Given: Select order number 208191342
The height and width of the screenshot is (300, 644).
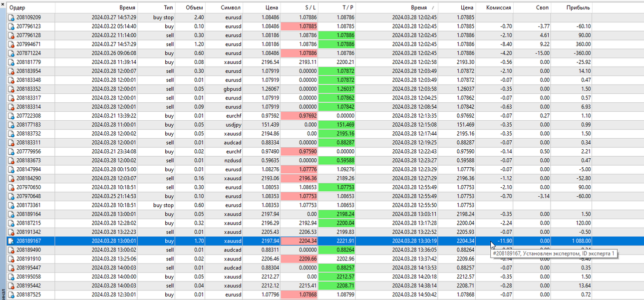Looking at the screenshot, I should pos(29,232).
